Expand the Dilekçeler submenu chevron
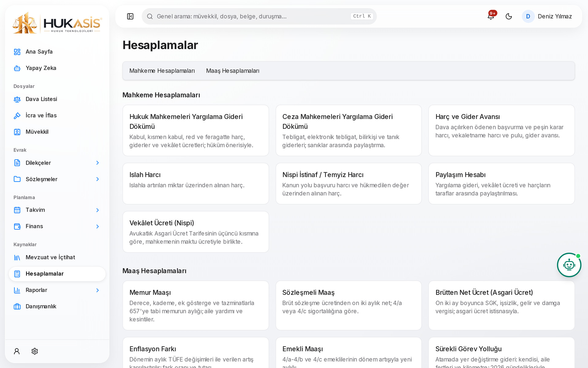Screen dimensions: 588x368 (97, 163)
